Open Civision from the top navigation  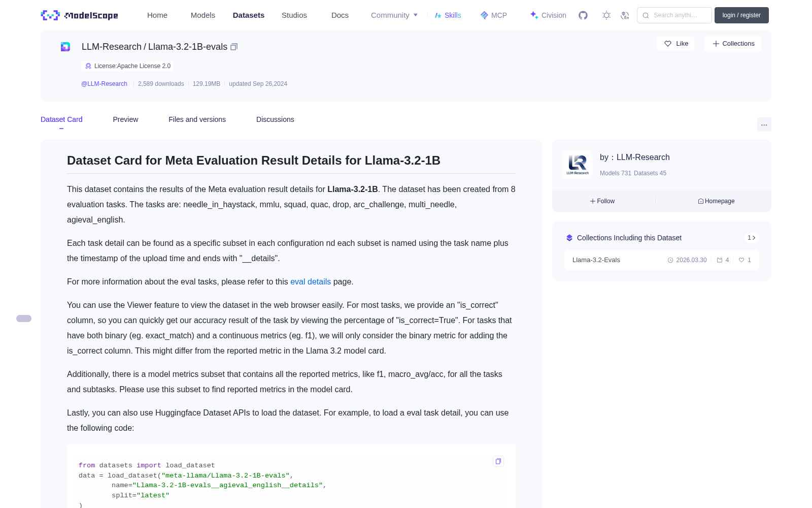[548, 15]
